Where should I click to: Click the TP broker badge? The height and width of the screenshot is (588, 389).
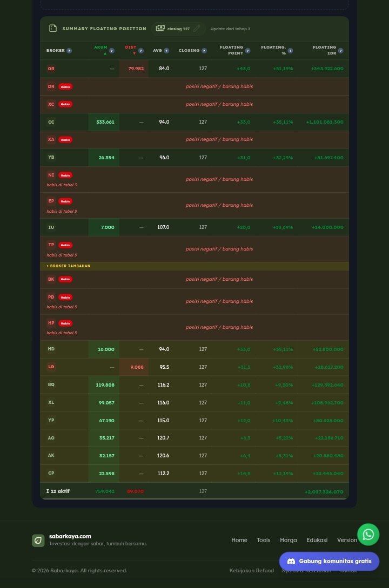pos(51,245)
